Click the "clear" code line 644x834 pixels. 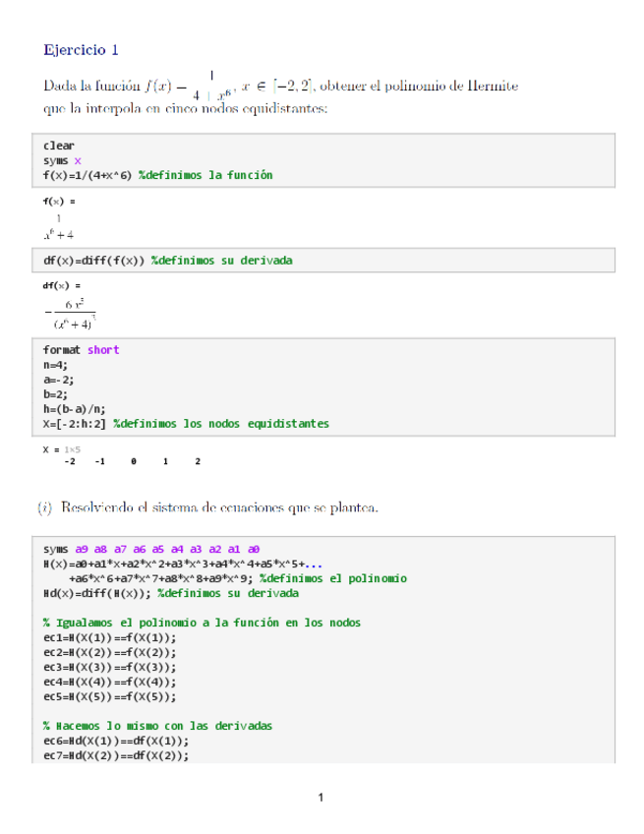tap(58, 146)
